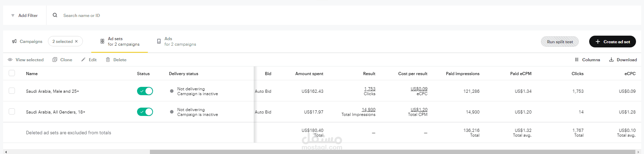Viewport: 644px width, 154px height.
Task: Click the Clone icon
Action: pyautogui.click(x=55, y=60)
